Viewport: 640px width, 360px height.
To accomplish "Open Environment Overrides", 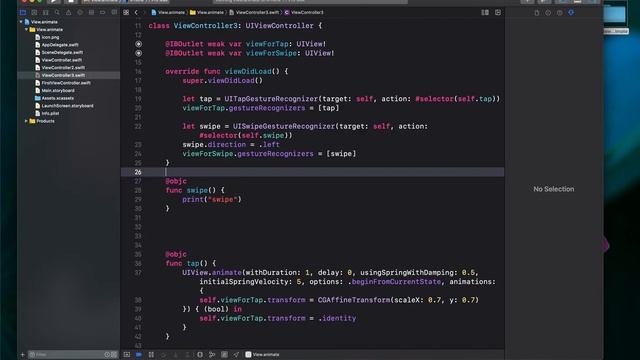I will click(224, 354).
